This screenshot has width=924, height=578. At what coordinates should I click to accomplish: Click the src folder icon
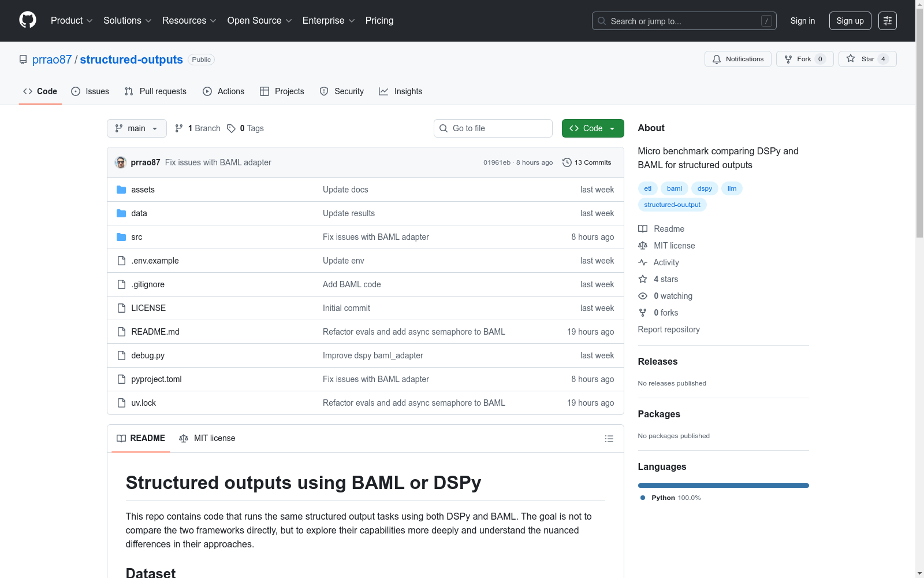pos(121,237)
